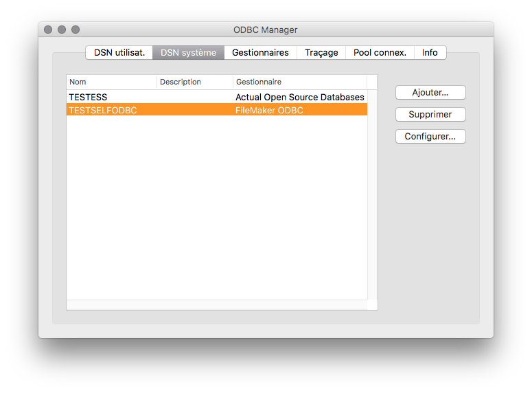Click Supprimer to delete the DSN
The image size is (532, 393).
tap(430, 115)
